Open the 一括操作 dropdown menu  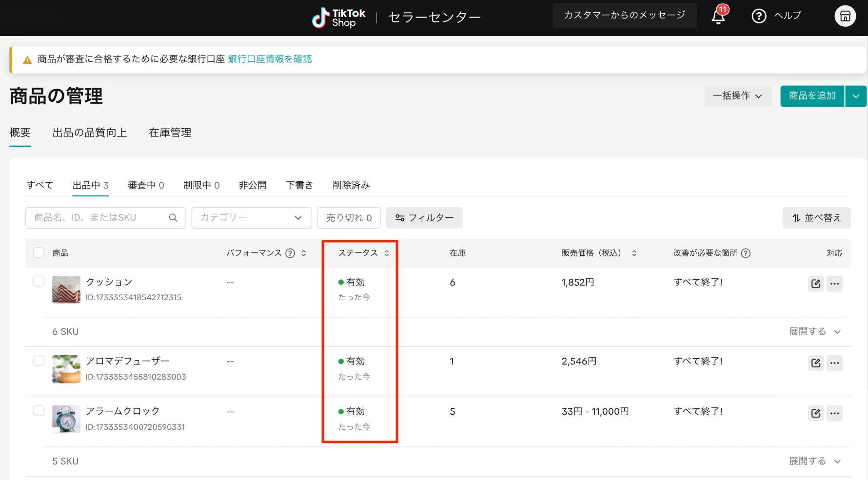(x=738, y=96)
